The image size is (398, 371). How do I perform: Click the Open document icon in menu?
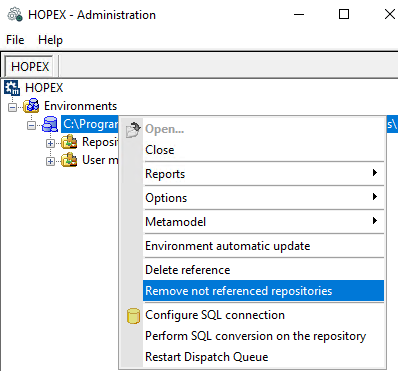tap(133, 129)
